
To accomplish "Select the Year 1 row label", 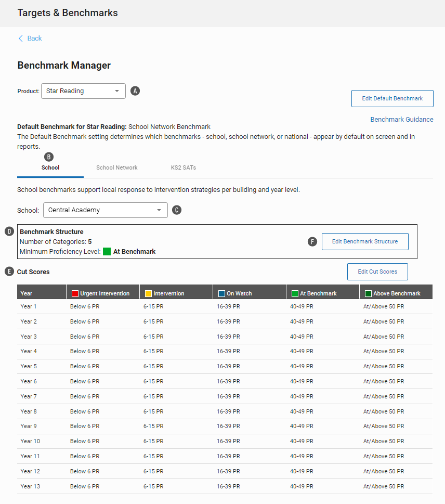I will pyautogui.click(x=28, y=307).
